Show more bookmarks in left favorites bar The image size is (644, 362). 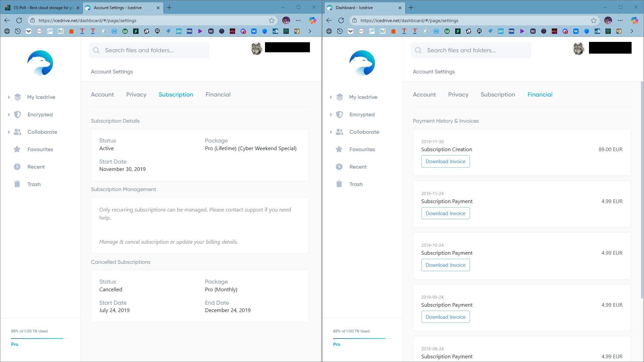click(310, 31)
